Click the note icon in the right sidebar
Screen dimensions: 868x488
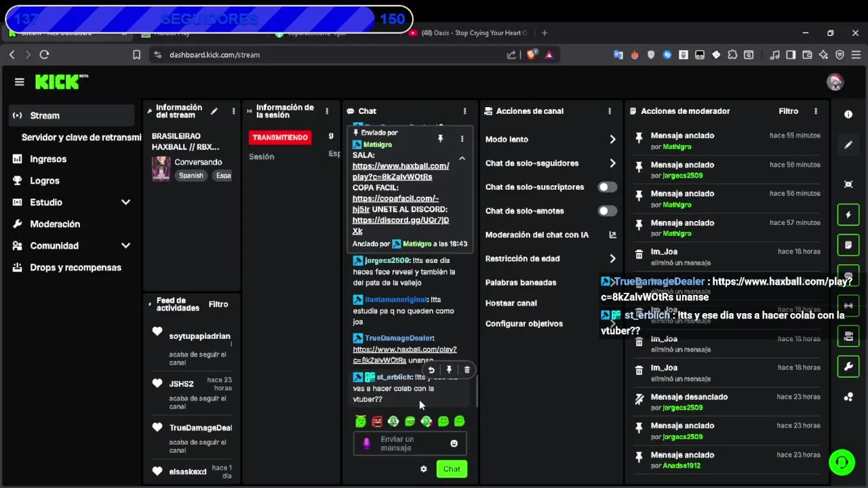click(x=848, y=245)
